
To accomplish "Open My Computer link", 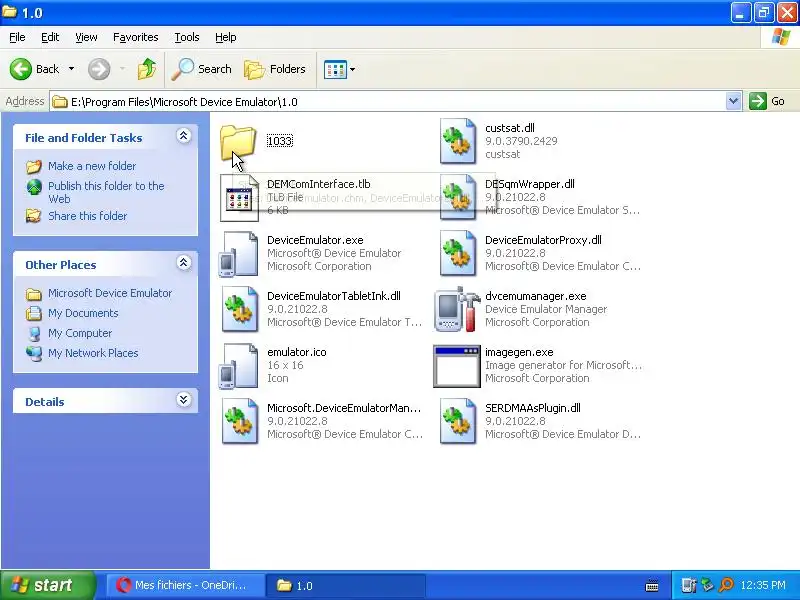I will pos(80,333).
